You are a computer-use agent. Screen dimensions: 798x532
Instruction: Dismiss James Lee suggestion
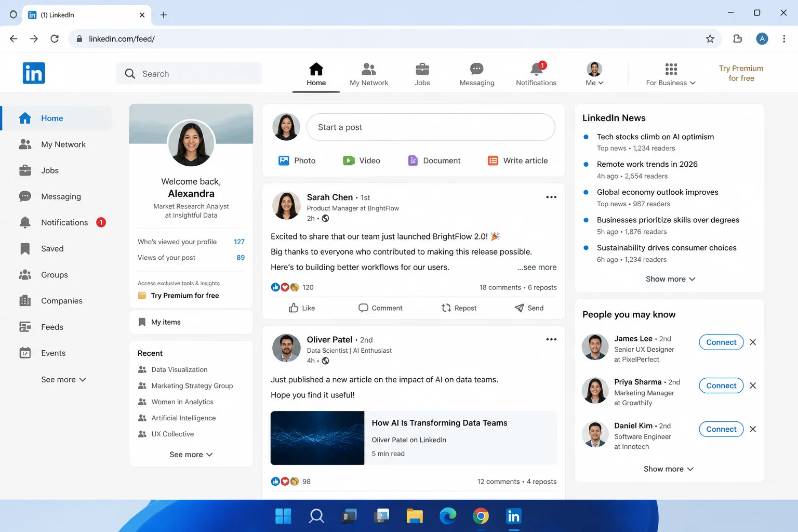tap(753, 342)
